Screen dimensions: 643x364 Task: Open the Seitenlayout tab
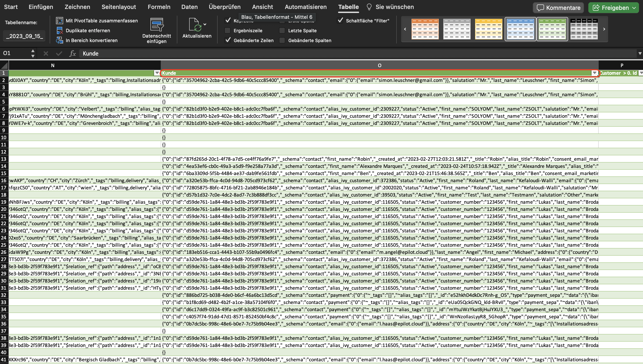pos(119,7)
